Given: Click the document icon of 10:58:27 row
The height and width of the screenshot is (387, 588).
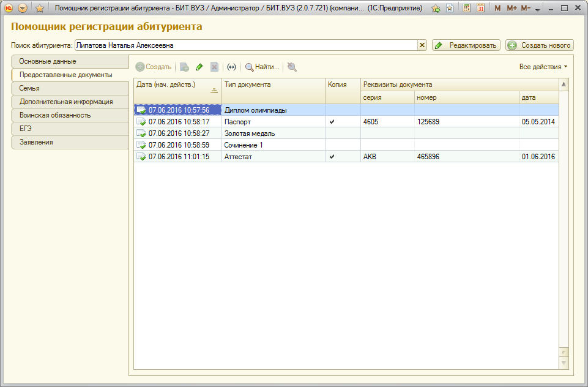Looking at the screenshot, I should 141,133.
